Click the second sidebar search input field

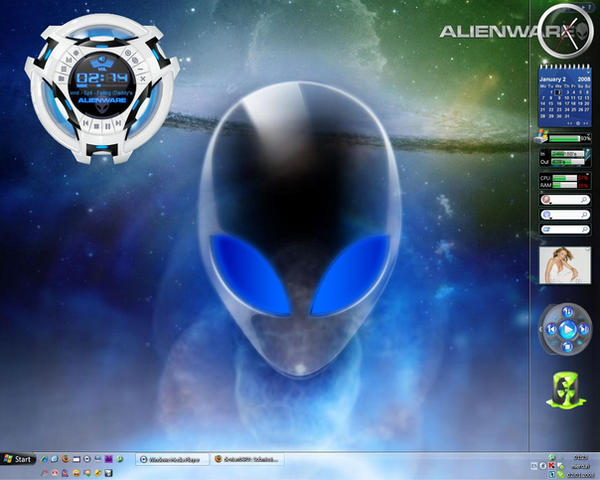point(565,214)
